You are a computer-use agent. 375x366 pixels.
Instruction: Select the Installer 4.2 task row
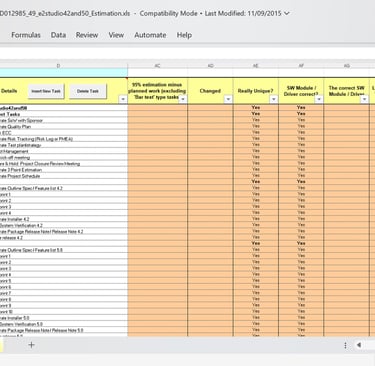(63, 219)
